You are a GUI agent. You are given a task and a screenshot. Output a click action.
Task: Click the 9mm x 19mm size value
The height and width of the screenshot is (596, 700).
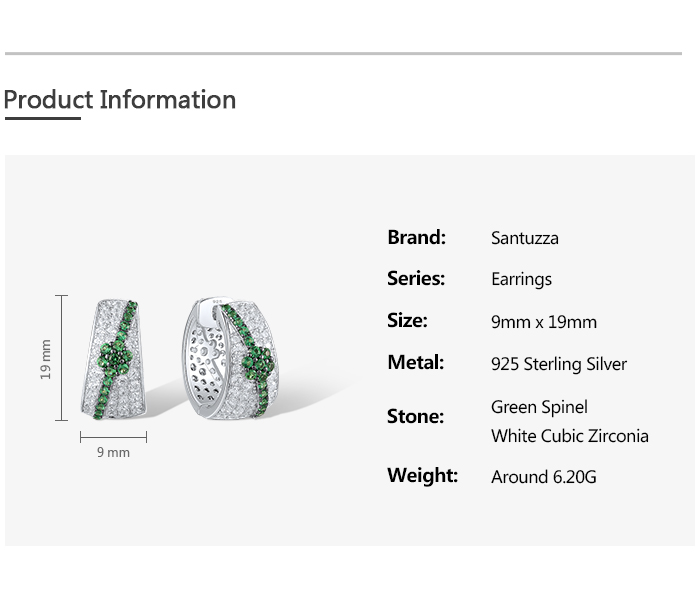coord(544,322)
